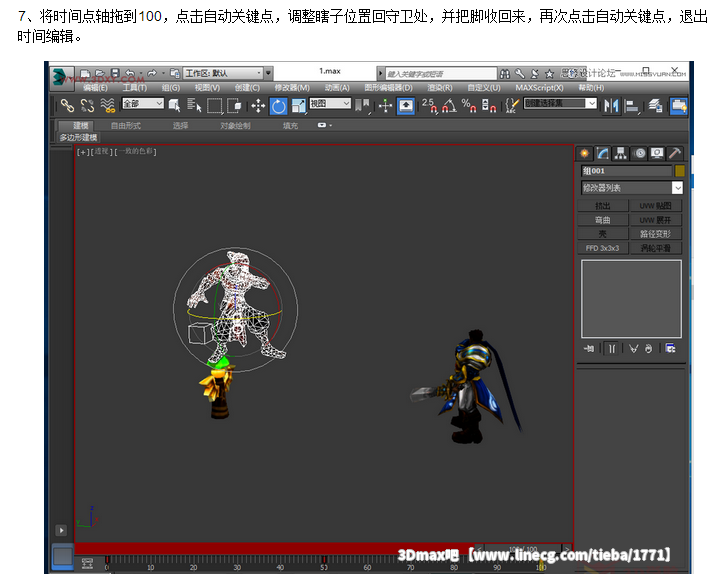The image size is (710, 574).
Task: Open the 渲染(R) menu
Action: click(x=440, y=87)
